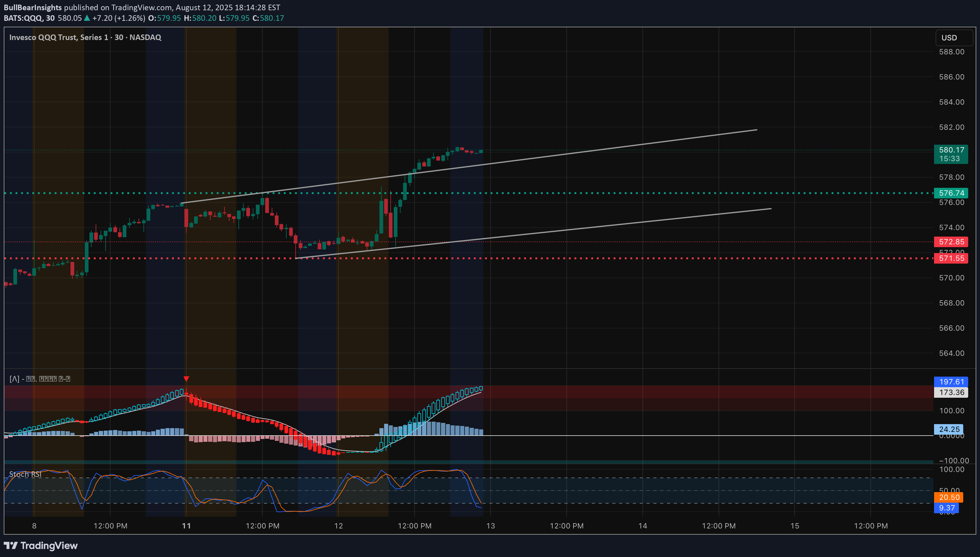The height and width of the screenshot is (557, 980).
Task: Click the green dotted 576.74 horizontal line
Action: coord(469,193)
